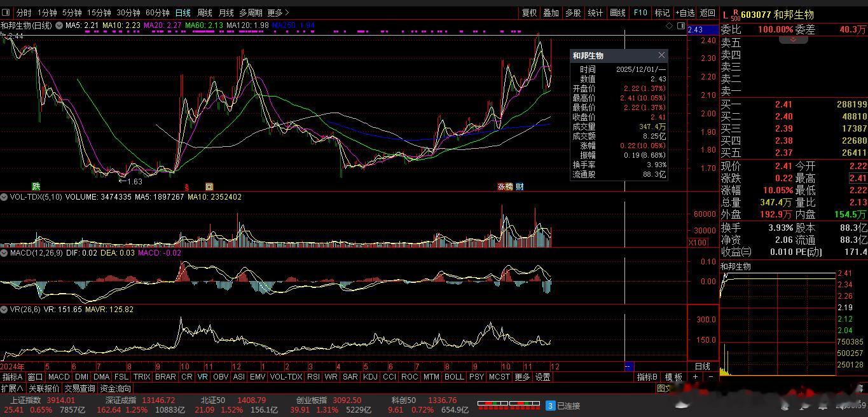Click the +自选 add to watchlist button

click(x=685, y=13)
